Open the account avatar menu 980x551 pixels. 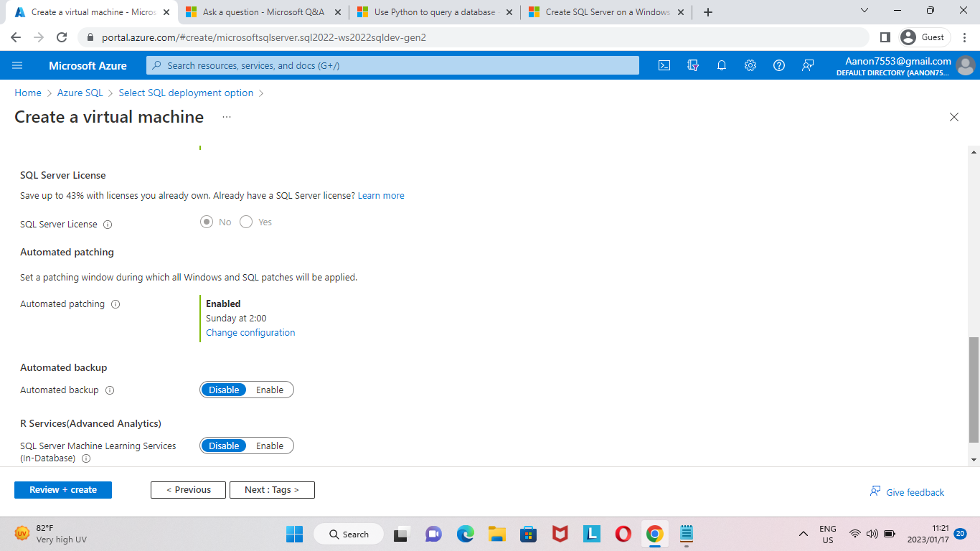(x=966, y=65)
